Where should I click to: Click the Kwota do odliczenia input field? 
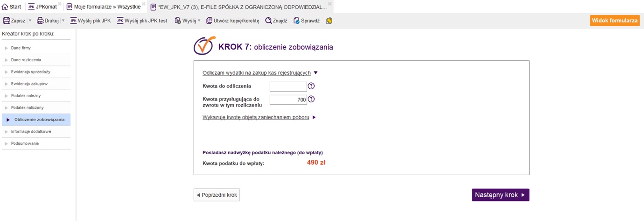(x=288, y=86)
